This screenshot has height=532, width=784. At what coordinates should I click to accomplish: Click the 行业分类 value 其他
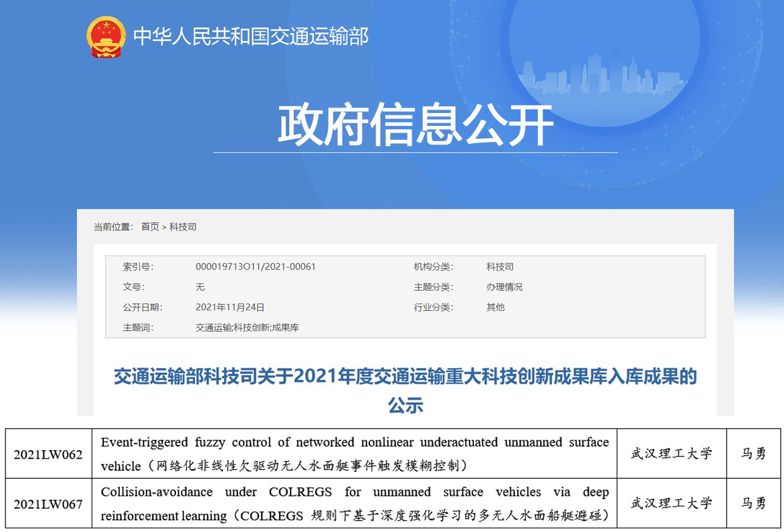click(495, 307)
